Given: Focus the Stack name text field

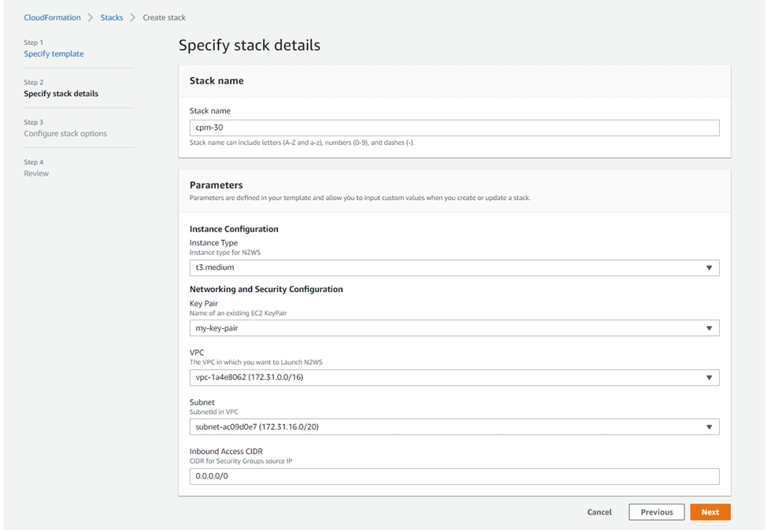Looking at the screenshot, I should point(454,127).
